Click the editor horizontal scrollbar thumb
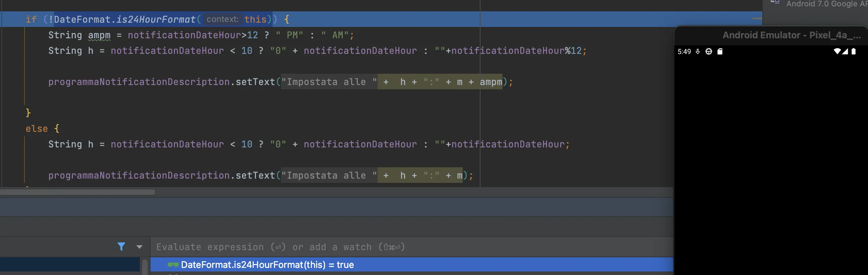Image resolution: width=868 pixels, height=275 pixels. coord(78,192)
